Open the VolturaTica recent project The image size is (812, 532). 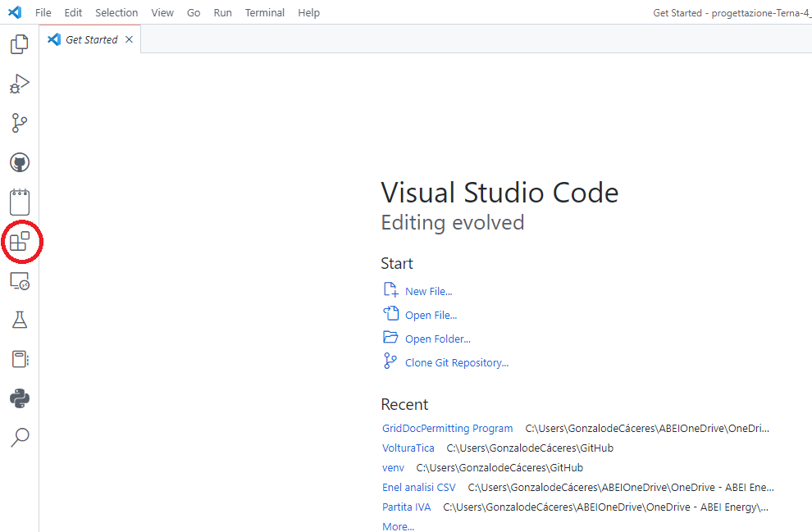(x=408, y=448)
